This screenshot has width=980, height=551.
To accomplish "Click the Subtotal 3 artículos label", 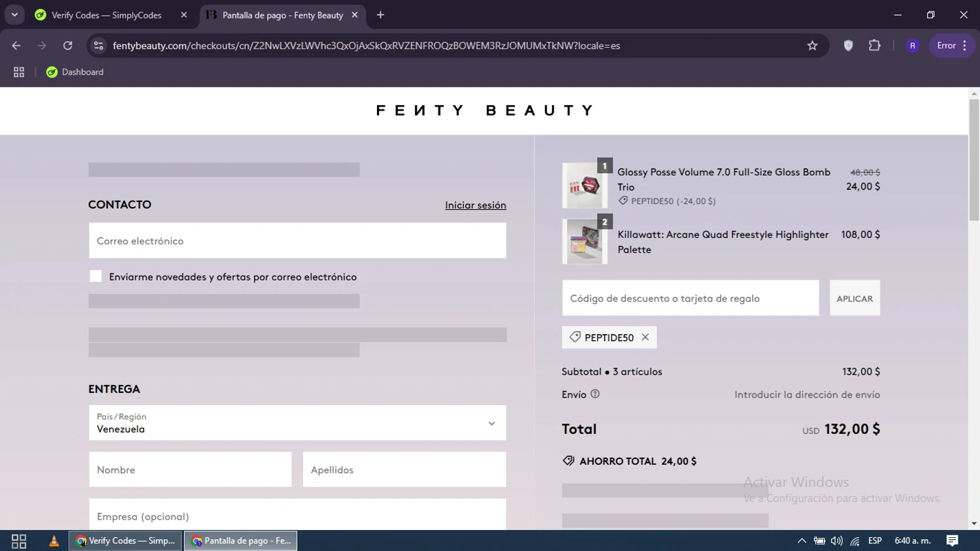I will coord(612,371).
